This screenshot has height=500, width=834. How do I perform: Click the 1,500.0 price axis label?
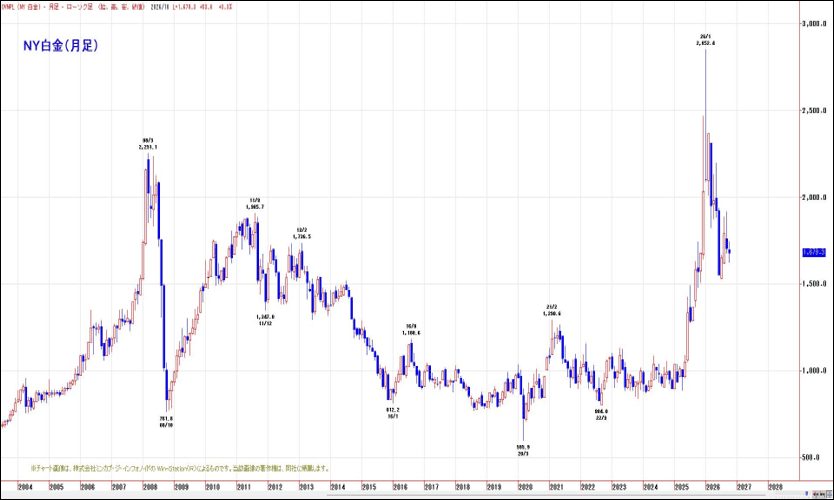(x=814, y=284)
